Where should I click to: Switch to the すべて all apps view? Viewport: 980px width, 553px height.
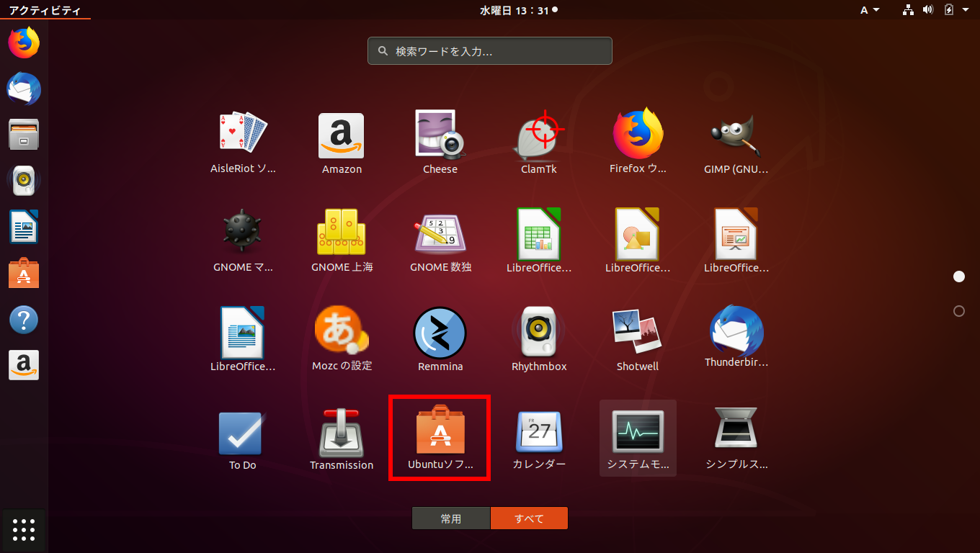coord(529,518)
